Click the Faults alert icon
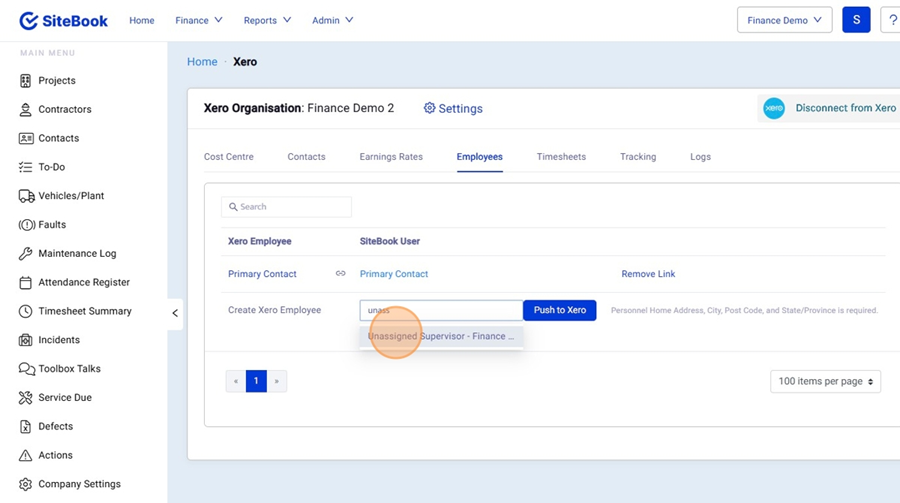This screenshot has height=503, width=900. point(26,225)
